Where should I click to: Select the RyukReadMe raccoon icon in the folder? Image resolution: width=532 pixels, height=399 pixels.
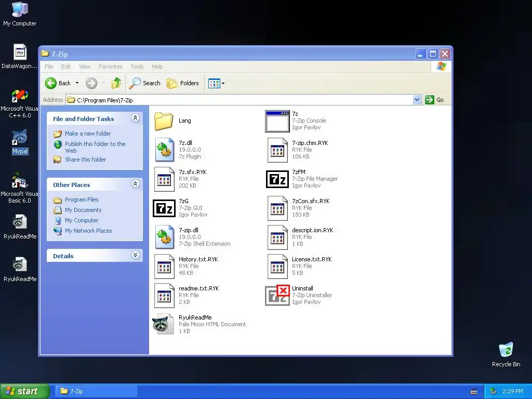[x=164, y=324]
